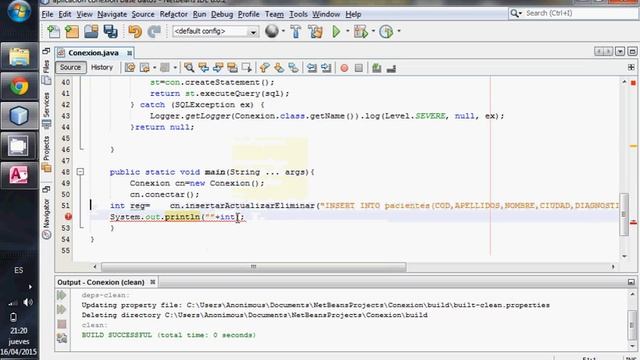Screen dimensions: 640x360
Task: Click the Shift Line Right icon
Action: point(326,68)
